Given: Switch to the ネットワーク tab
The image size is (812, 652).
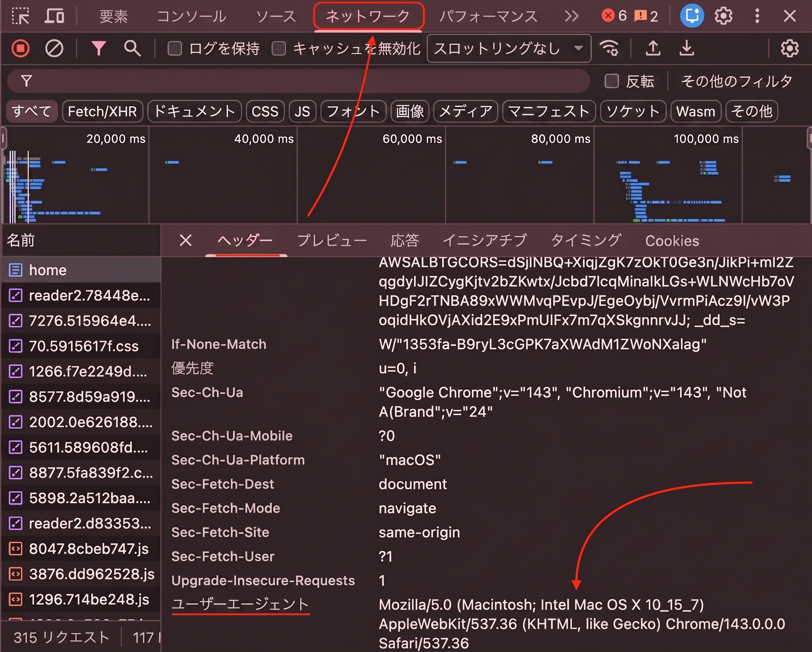Looking at the screenshot, I should tap(368, 16).
